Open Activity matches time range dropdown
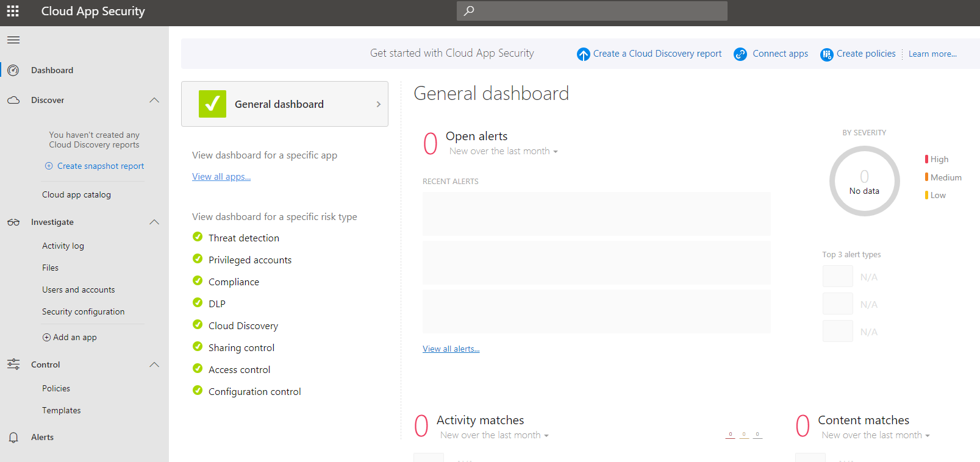The width and height of the screenshot is (980, 462). [495, 435]
